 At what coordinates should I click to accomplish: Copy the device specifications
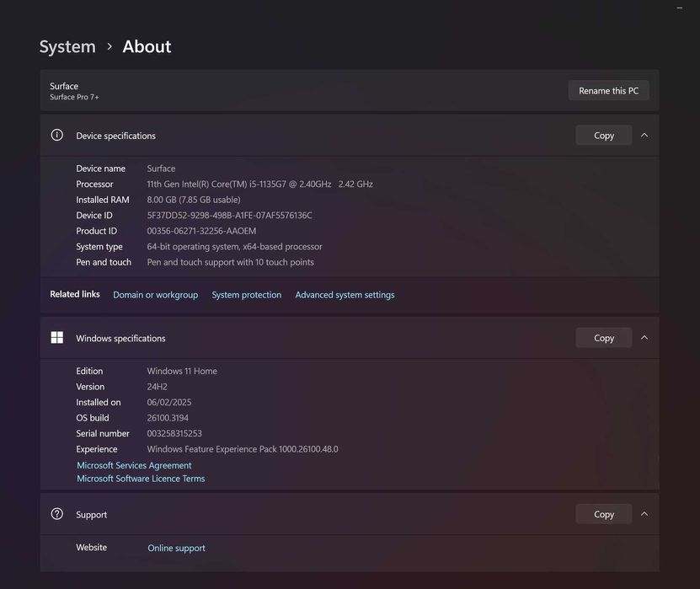tap(603, 136)
